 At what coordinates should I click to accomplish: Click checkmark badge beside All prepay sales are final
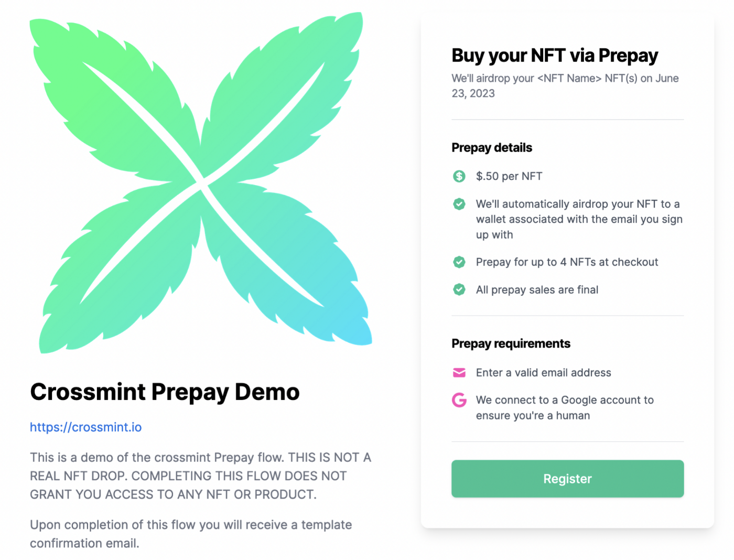pyautogui.click(x=459, y=289)
